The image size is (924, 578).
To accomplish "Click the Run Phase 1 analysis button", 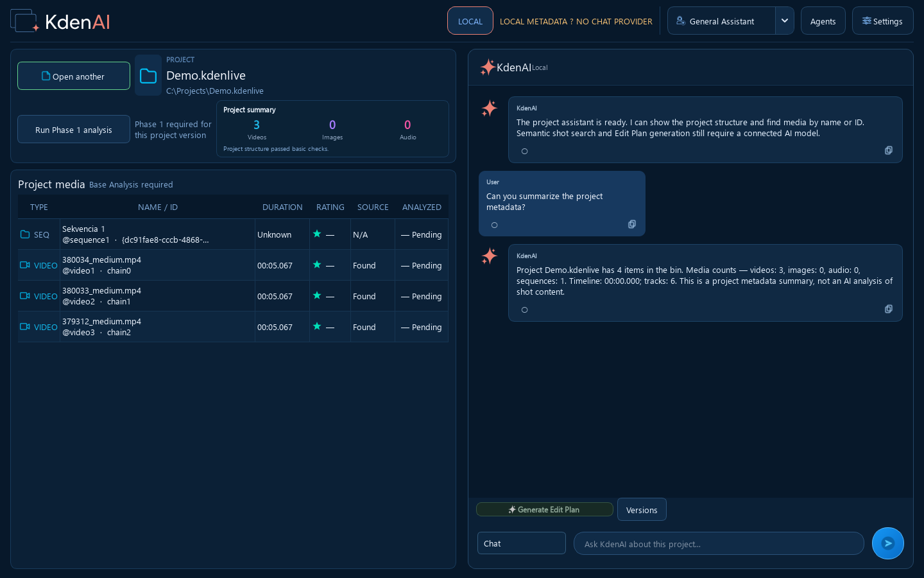I will click(74, 129).
